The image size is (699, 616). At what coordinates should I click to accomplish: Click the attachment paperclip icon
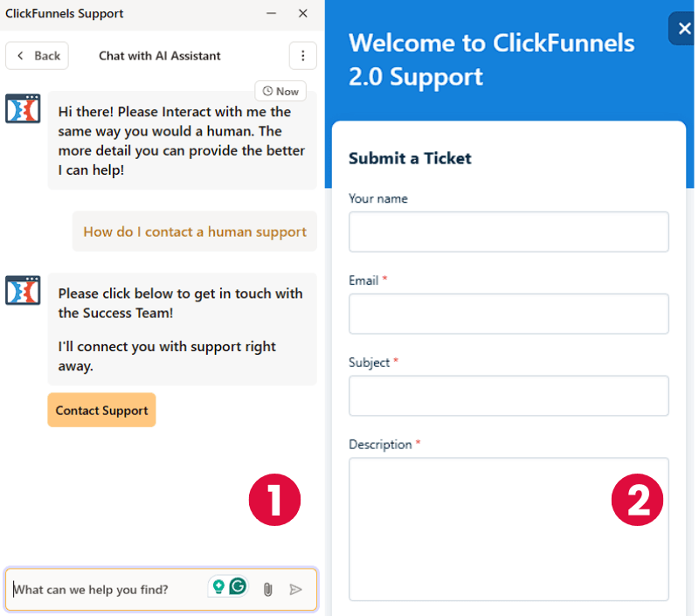coord(267,589)
